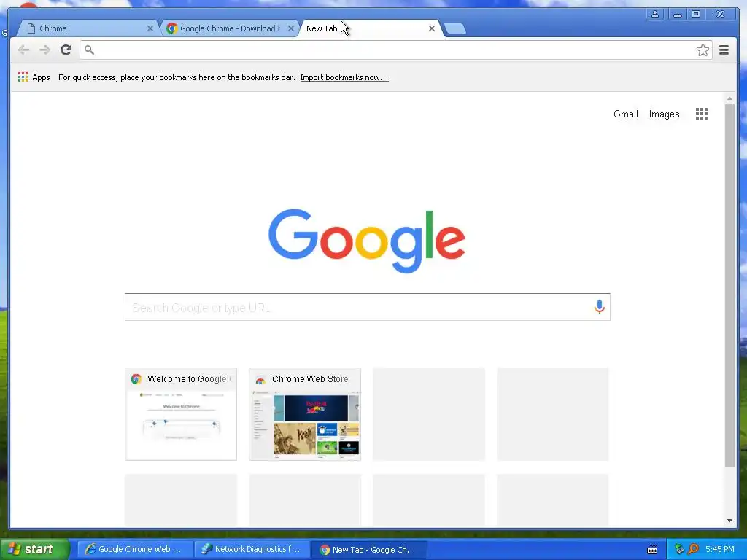Open Google Images link
This screenshot has height=560, width=747.
pyautogui.click(x=664, y=114)
